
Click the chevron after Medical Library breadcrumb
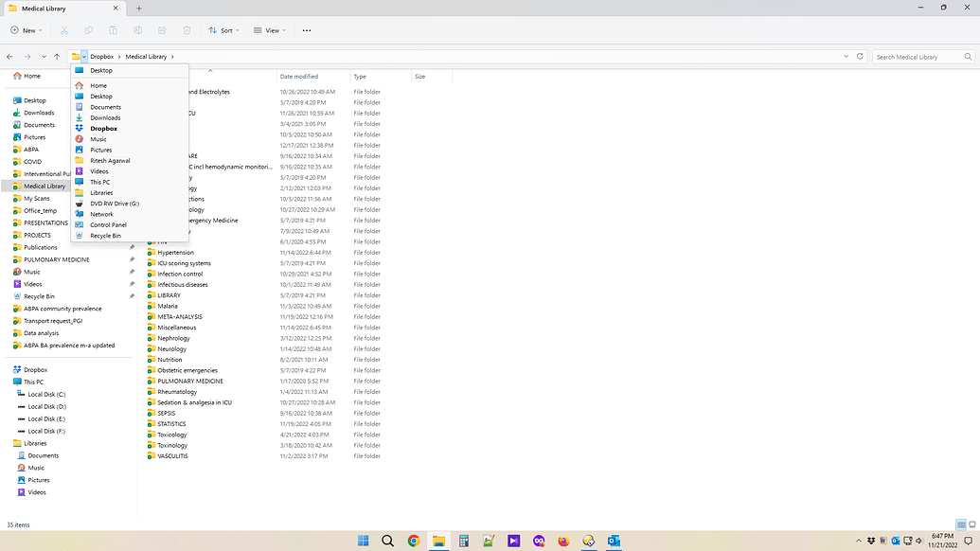pyautogui.click(x=172, y=56)
